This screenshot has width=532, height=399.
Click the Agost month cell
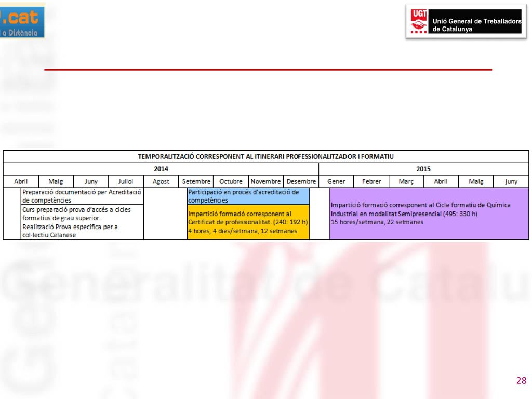pos(161,181)
